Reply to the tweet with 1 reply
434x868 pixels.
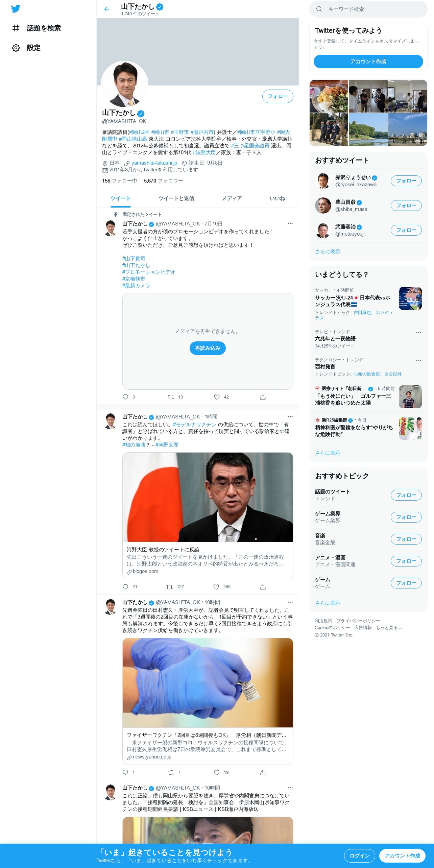125,772
